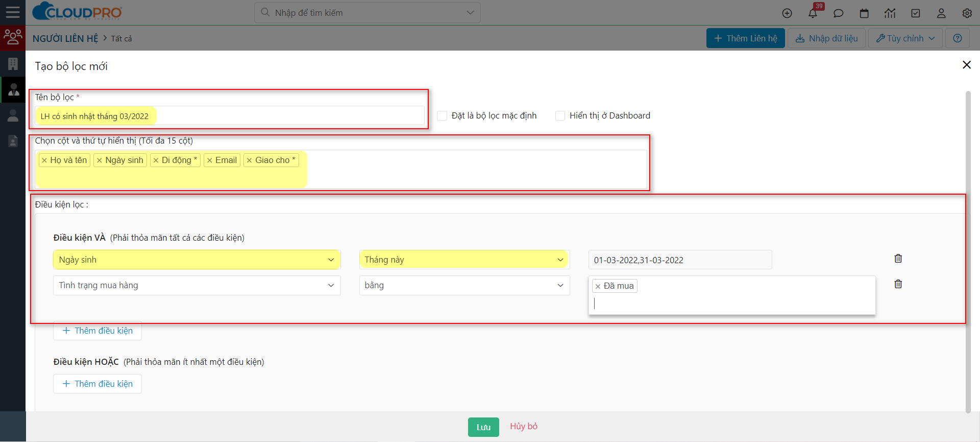Click the CloudPro logo

[77, 11]
